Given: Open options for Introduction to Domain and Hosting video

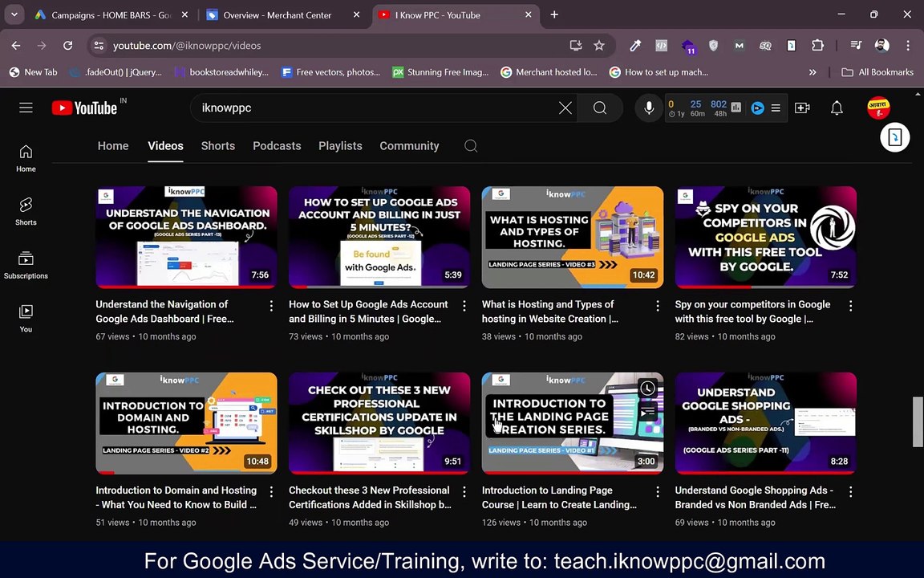Looking at the screenshot, I should tap(271, 491).
